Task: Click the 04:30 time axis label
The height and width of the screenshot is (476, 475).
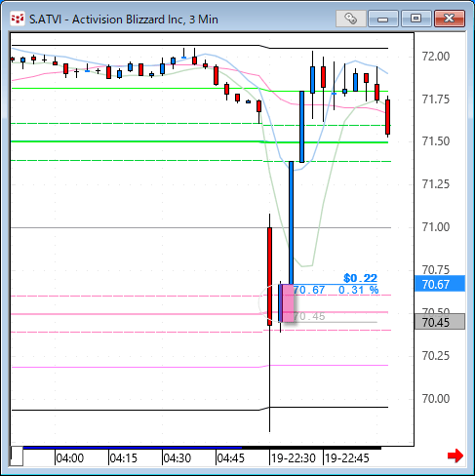Action: tap(178, 458)
